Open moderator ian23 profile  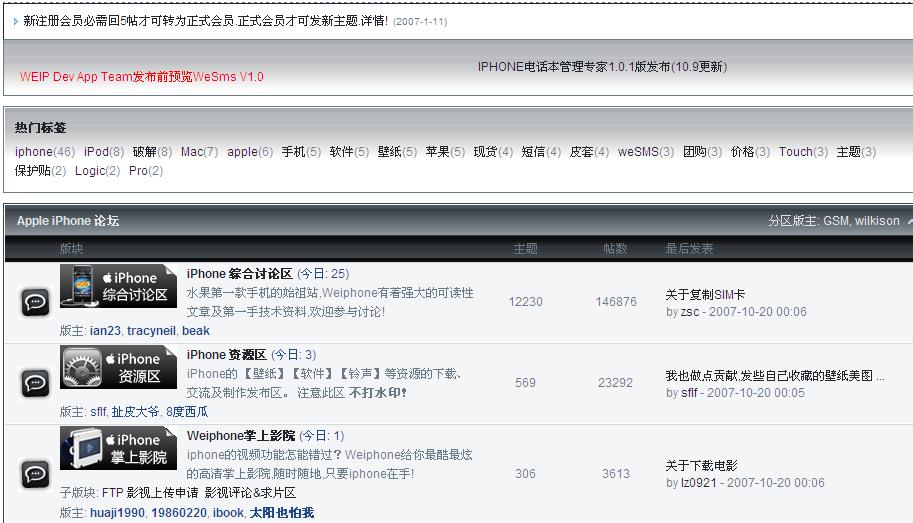[x=105, y=331]
